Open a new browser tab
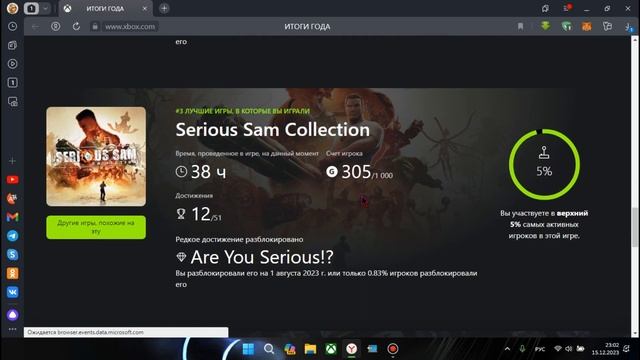640x360 pixels. (x=164, y=8)
